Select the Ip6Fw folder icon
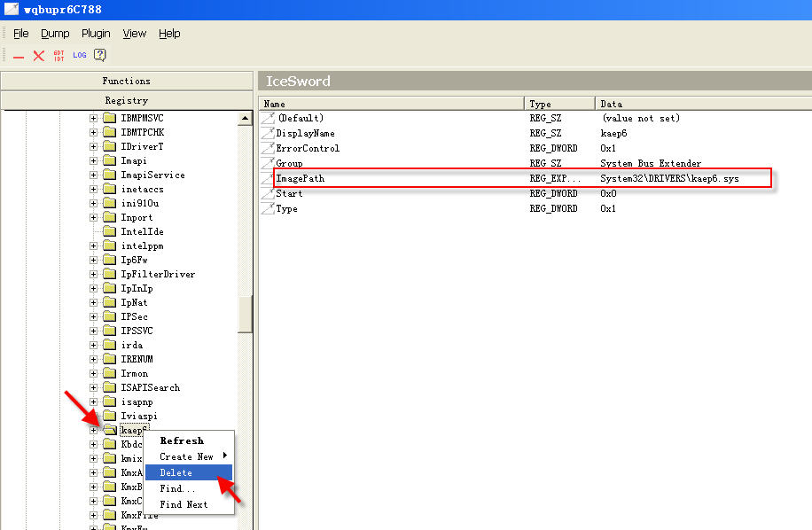 (x=109, y=260)
